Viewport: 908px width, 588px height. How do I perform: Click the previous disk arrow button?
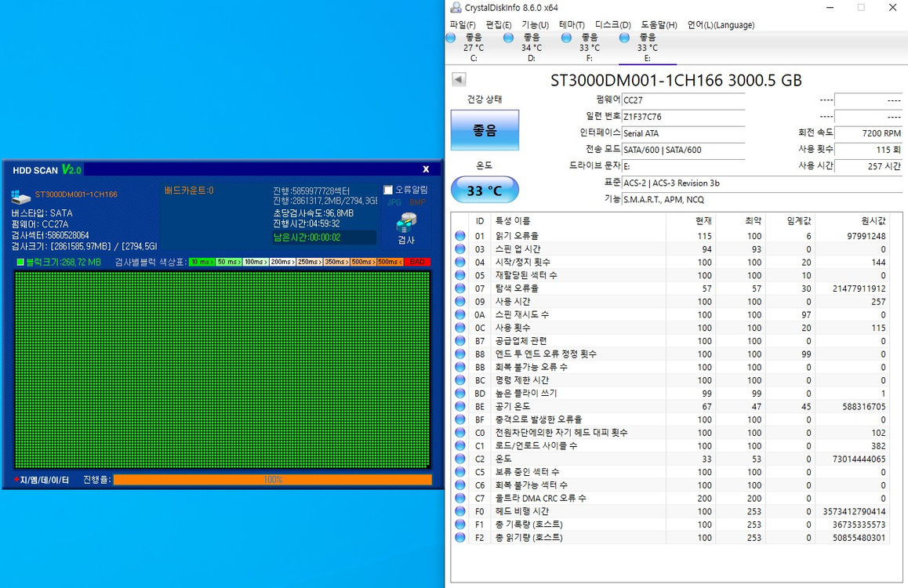click(x=459, y=80)
